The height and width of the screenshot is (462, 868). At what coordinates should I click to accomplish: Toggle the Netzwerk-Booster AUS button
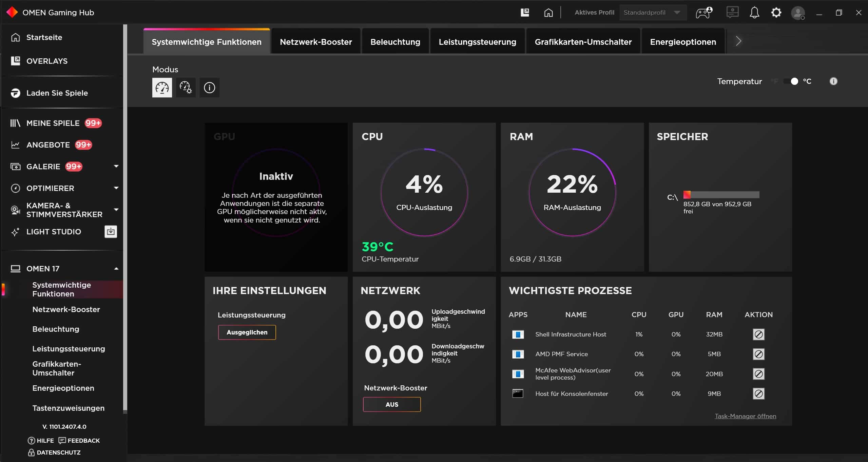point(392,404)
